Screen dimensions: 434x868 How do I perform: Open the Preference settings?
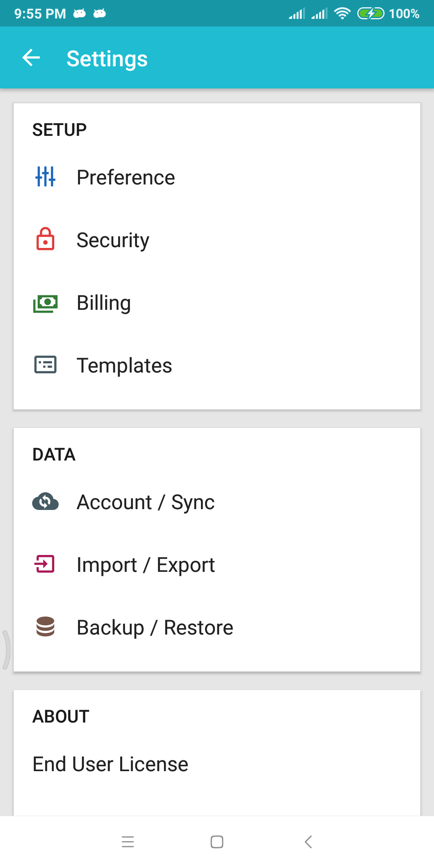click(217, 177)
